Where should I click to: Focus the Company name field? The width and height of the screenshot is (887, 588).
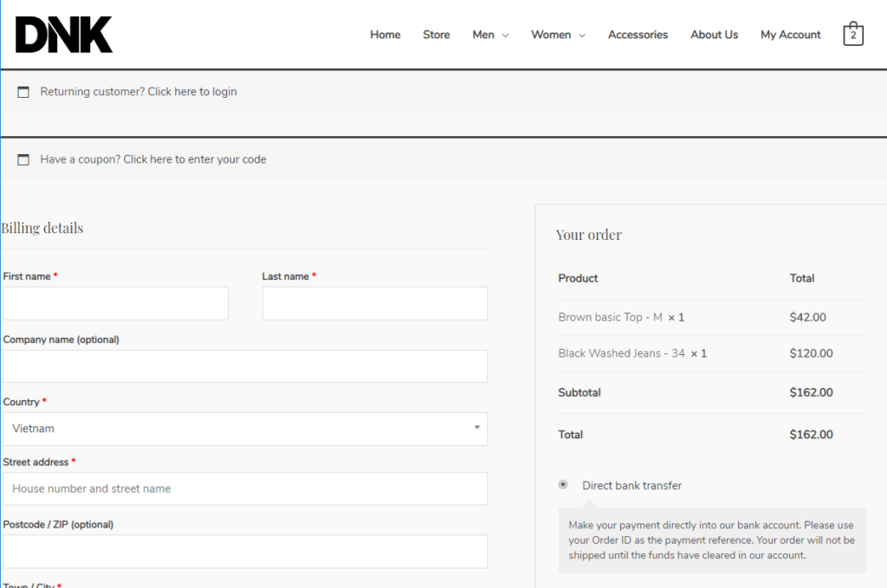point(245,366)
